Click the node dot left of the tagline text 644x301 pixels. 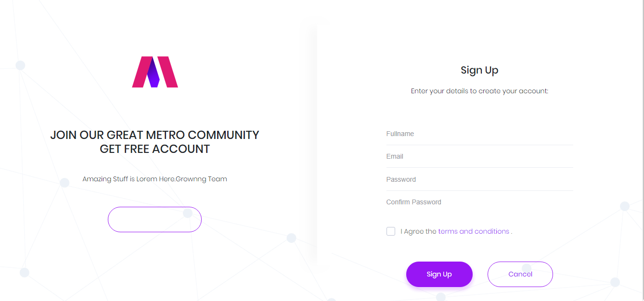(x=64, y=183)
